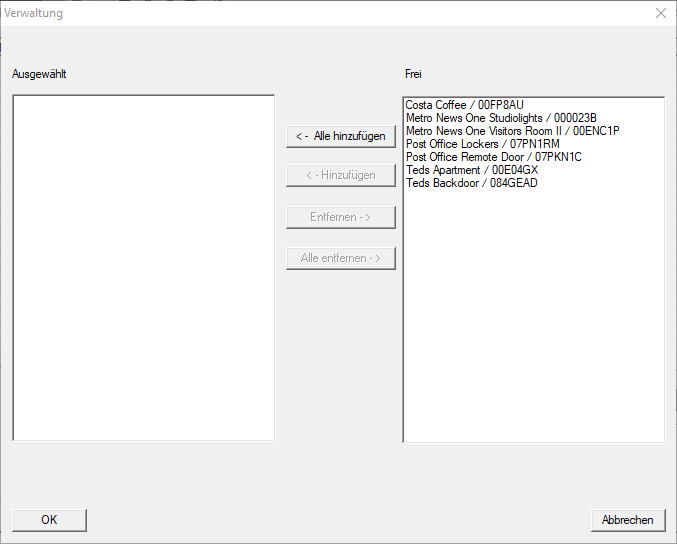
Task: Click the dialog's bottom-right resize corner
Action: (x=671, y=538)
